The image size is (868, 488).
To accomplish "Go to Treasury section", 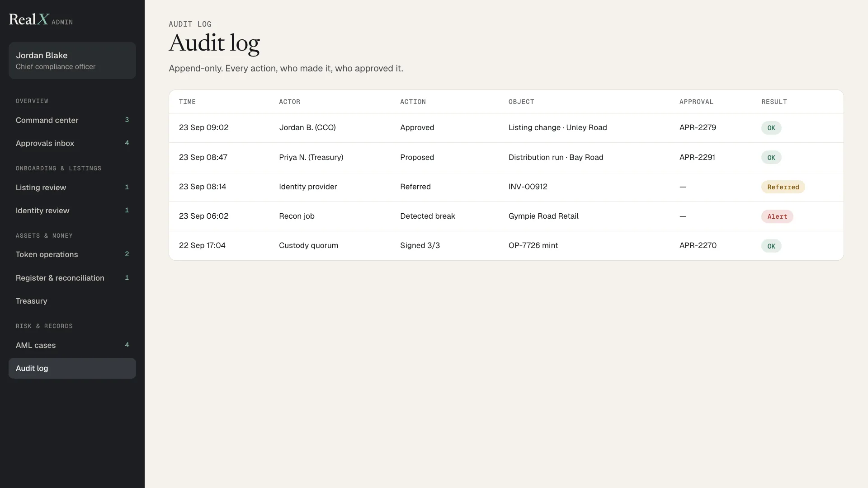I will tap(72, 301).
